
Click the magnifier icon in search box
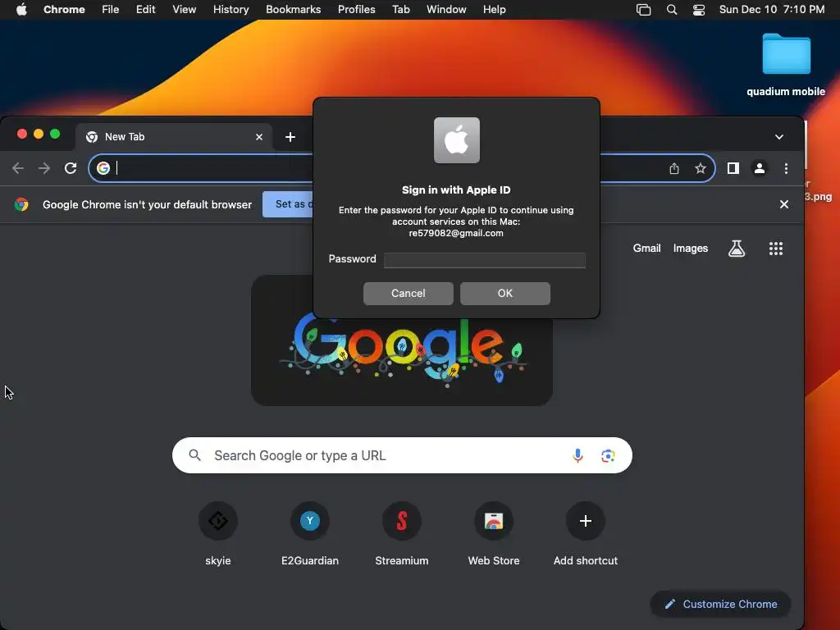[195, 455]
